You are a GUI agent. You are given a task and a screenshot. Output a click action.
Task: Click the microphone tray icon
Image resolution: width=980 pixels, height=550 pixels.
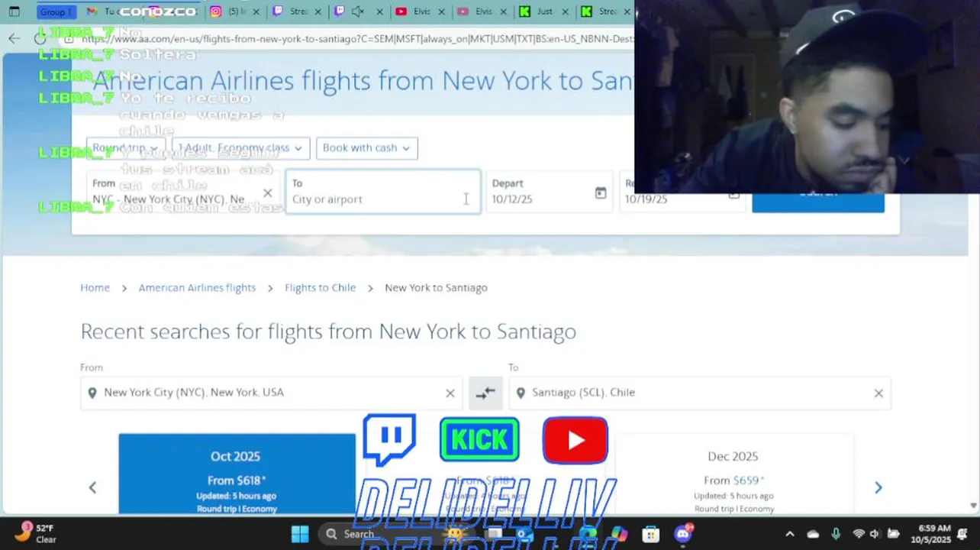click(x=836, y=534)
